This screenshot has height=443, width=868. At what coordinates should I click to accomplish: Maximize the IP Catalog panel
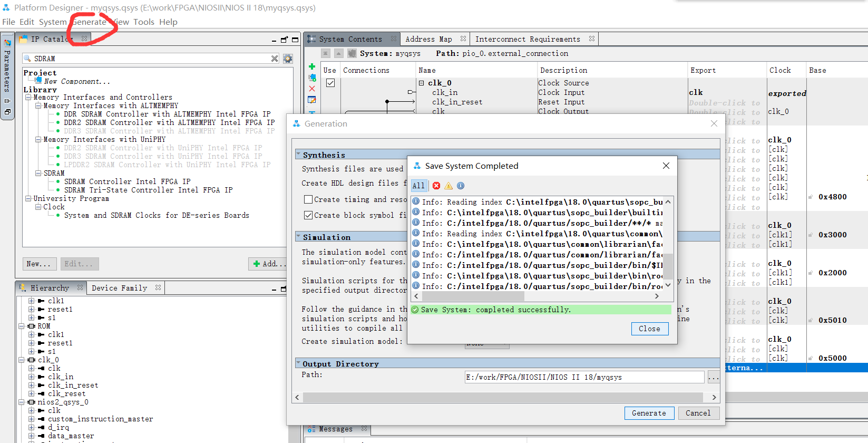tap(295, 40)
